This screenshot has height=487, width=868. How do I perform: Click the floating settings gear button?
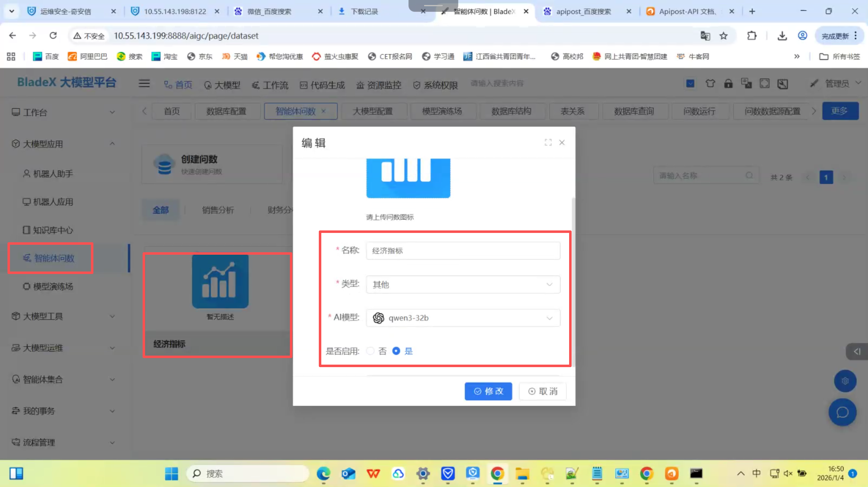[845, 381]
